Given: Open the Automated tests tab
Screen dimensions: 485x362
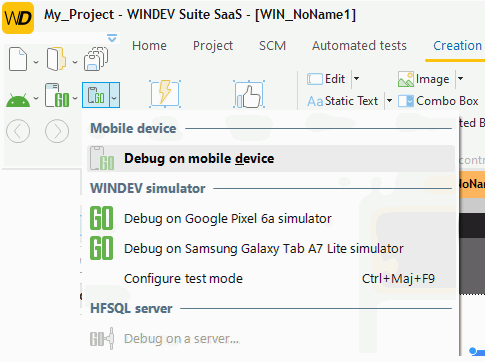Looking at the screenshot, I should [x=359, y=46].
